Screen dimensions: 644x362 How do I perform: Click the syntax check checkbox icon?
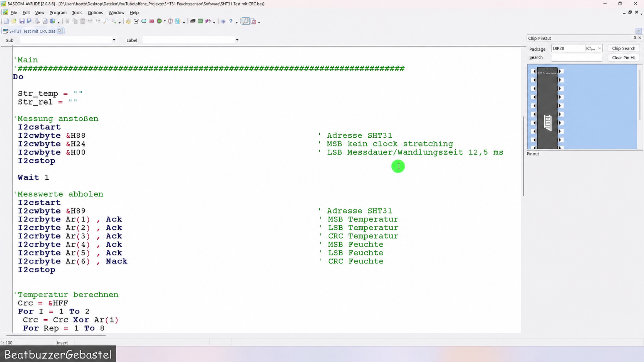(x=136, y=21)
